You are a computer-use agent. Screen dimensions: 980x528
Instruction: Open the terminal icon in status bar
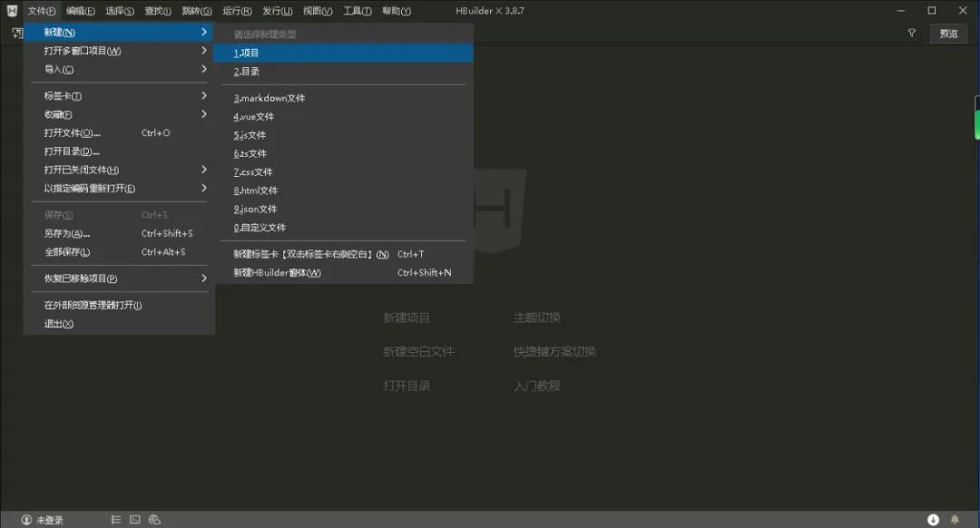(135, 519)
